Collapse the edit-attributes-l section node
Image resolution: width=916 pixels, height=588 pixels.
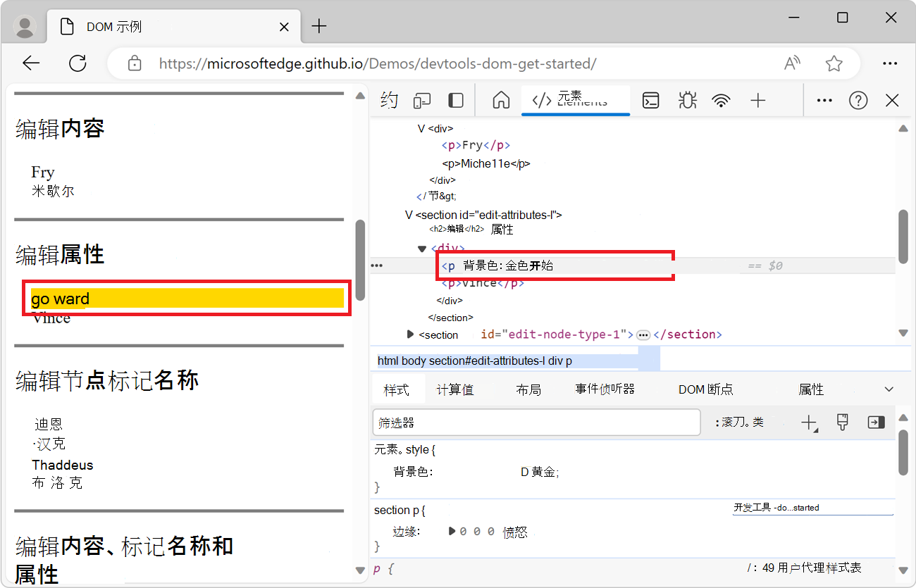point(409,215)
